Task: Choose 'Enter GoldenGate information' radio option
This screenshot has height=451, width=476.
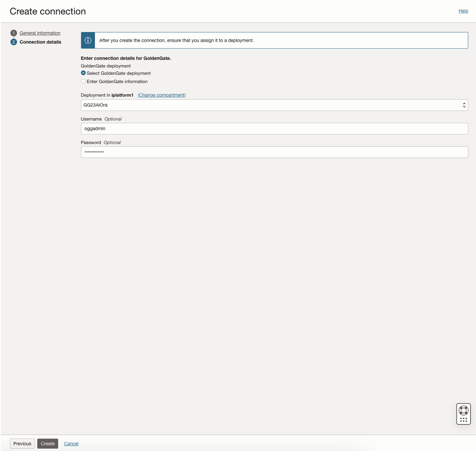Action: pyautogui.click(x=83, y=81)
